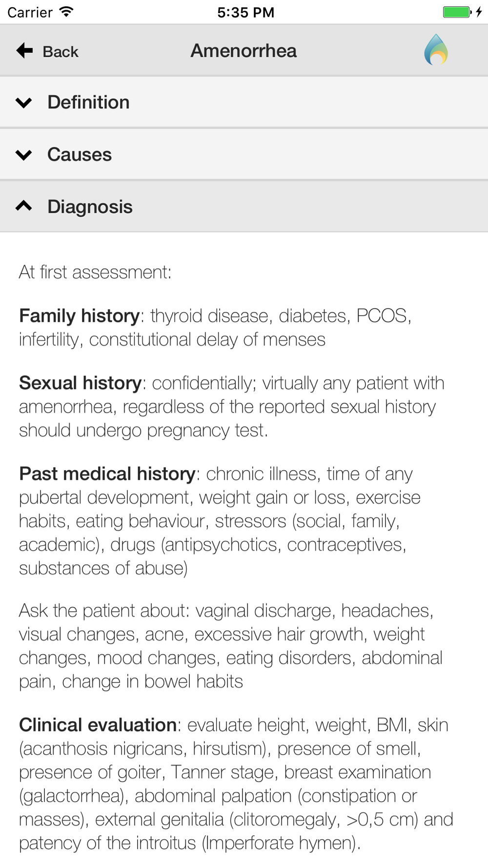Tap the Past medical history heading

[107, 474]
